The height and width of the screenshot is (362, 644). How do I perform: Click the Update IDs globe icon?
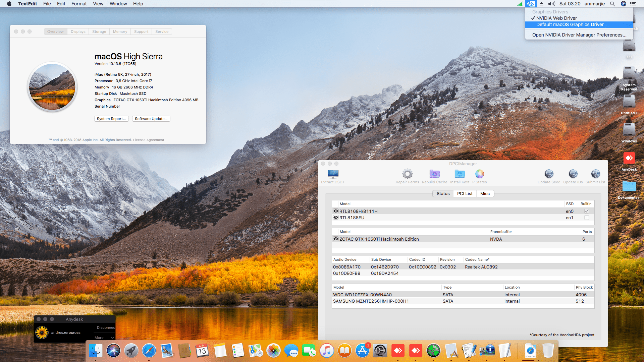click(x=573, y=174)
